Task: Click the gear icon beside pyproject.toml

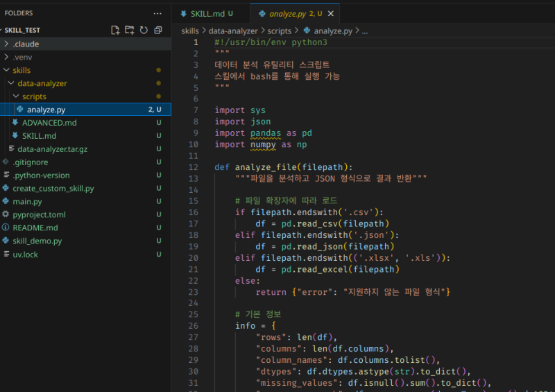Action: 6,215
